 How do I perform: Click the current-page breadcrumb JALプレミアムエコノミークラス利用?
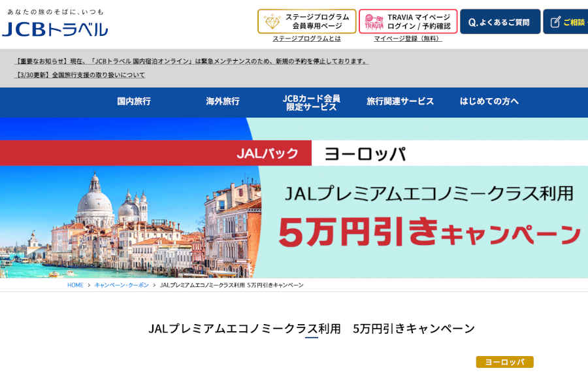coord(232,285)
